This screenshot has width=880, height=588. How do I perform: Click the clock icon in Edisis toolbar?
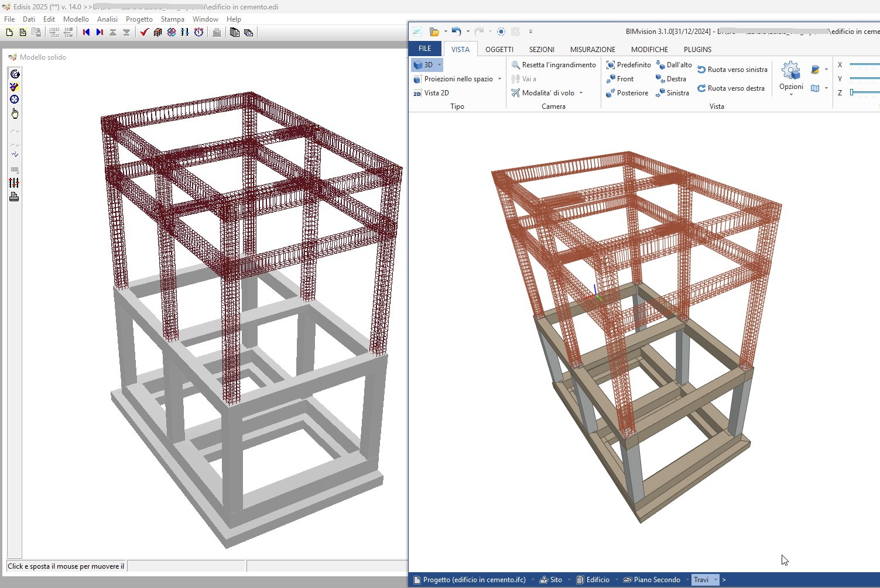[x=199, y=32]
